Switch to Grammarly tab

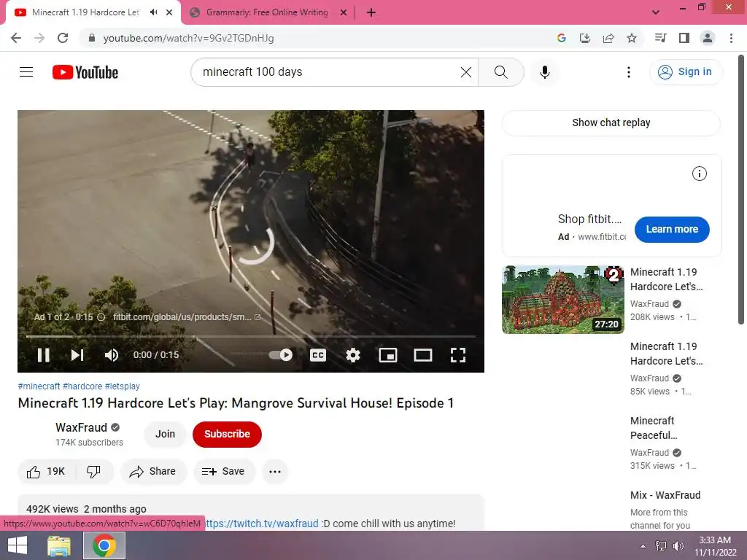[x=267, y=12]
